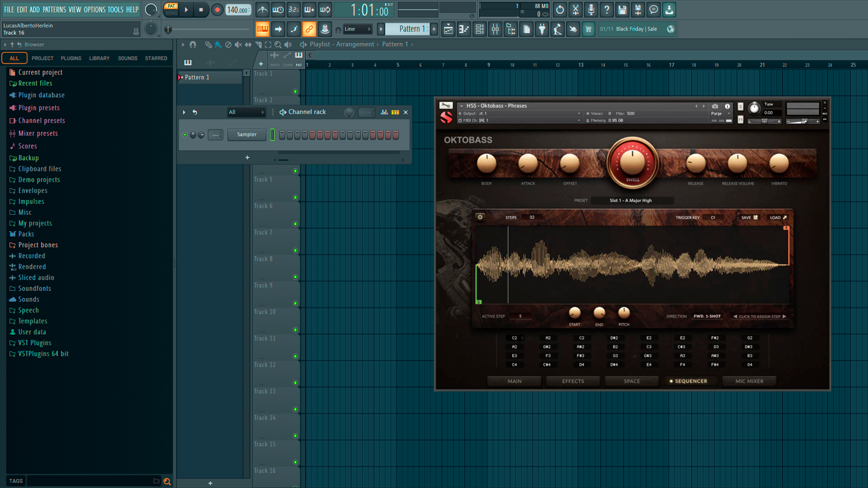Switch Oktobass to EFFECTS tab

click(x=573, y=381)
